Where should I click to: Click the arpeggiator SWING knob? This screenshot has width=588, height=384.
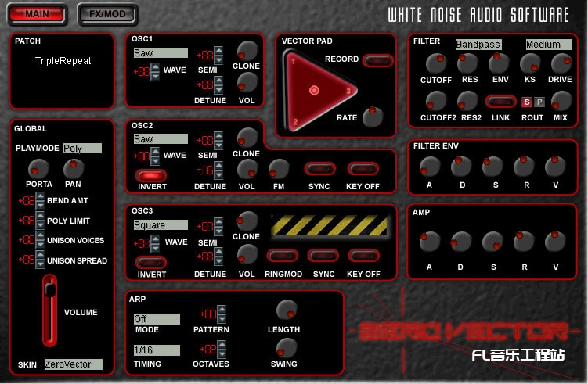pos(287,347)
